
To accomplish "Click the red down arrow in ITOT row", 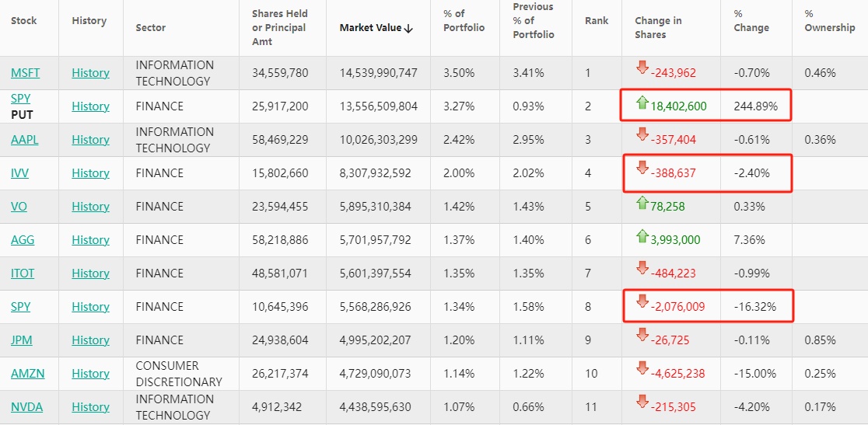I will coord(642,268).
